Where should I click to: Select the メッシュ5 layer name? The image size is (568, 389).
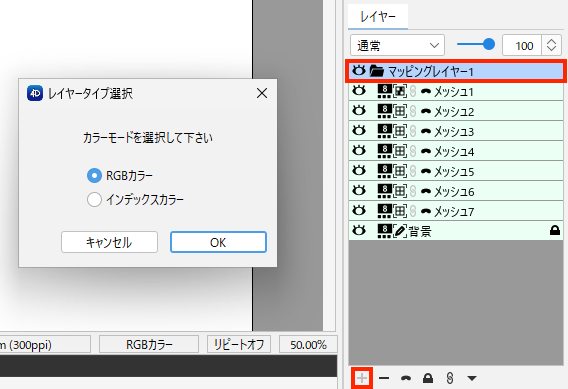[x=454, y=171]
